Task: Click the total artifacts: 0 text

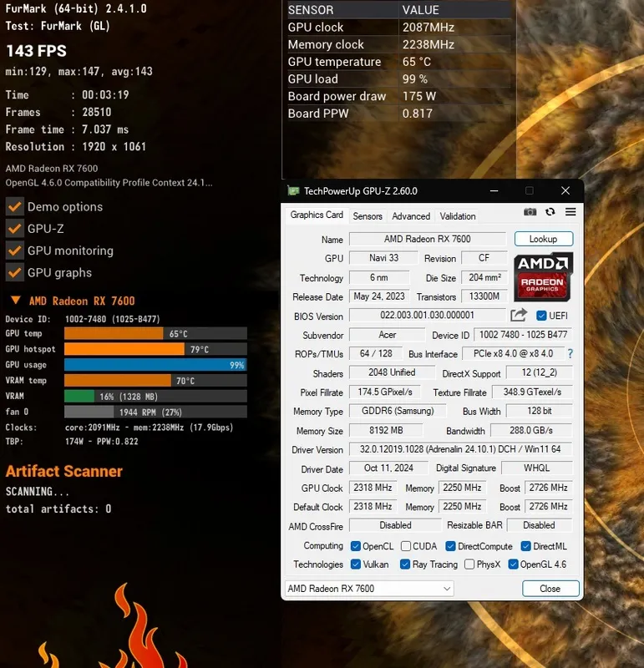Action: (58, 509)
